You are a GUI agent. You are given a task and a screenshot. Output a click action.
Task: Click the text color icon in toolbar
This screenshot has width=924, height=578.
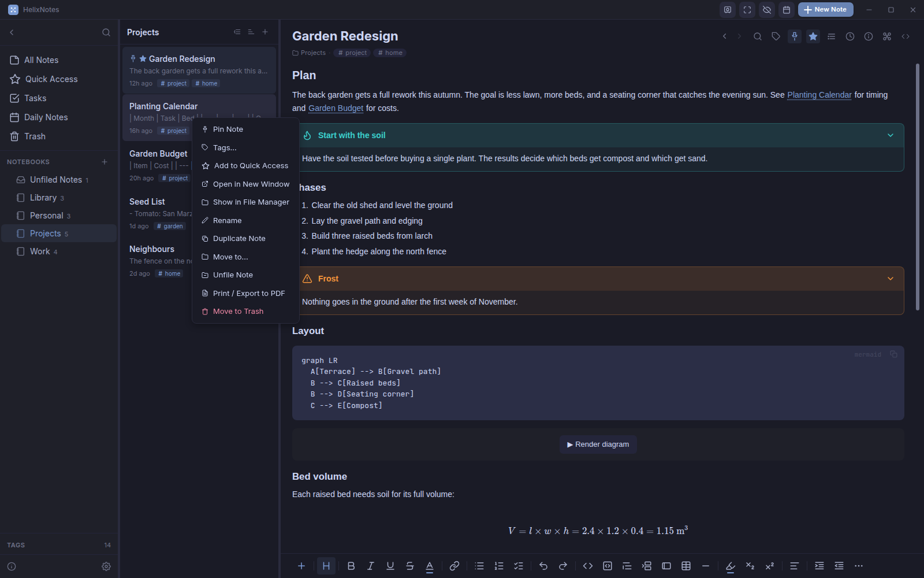pyautogui.click(x=430, y=566)
